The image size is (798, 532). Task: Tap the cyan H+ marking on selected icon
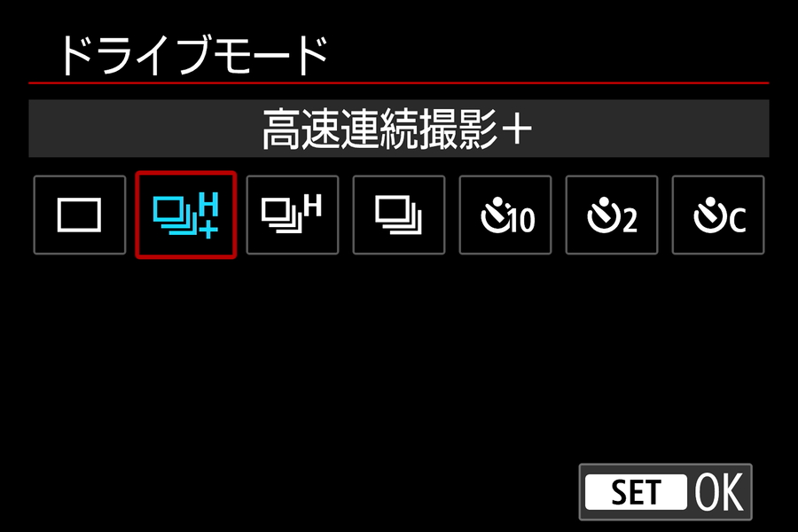click(x=208, y=215)
